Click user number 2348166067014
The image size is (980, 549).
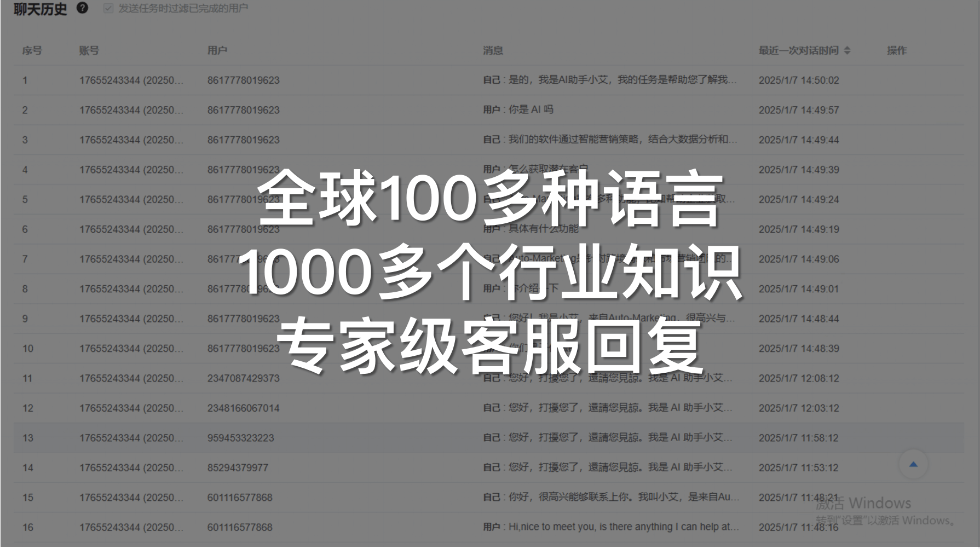[x=243, y=408]
